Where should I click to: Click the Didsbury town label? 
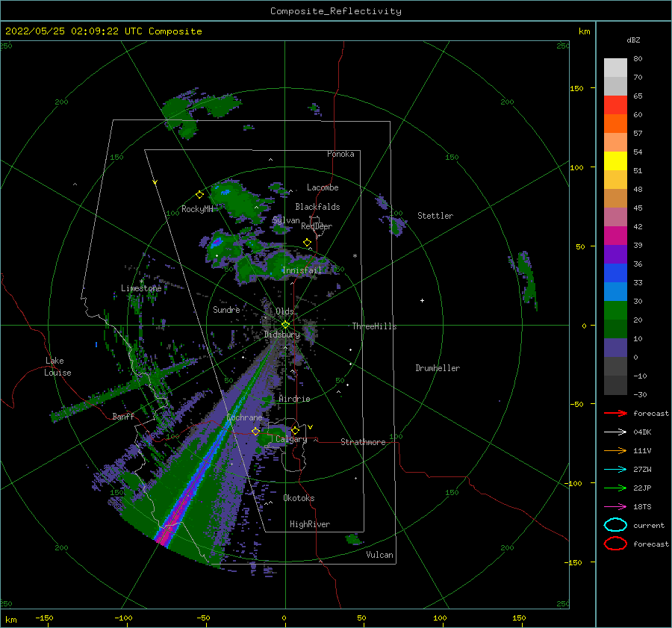[281, 335]
